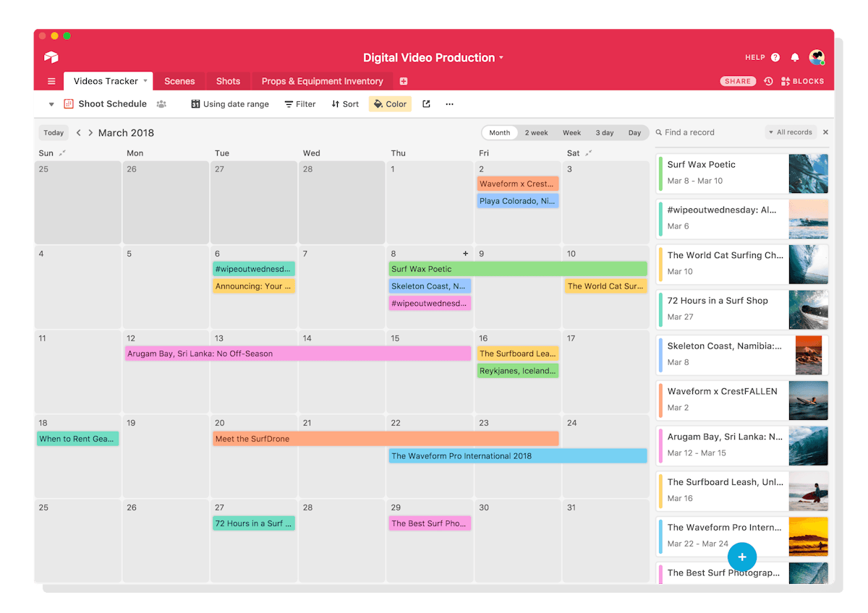The width and height of the screenshot is (868, 613).
Task: Click the blue add record button
Action: [x=741, y=557]
